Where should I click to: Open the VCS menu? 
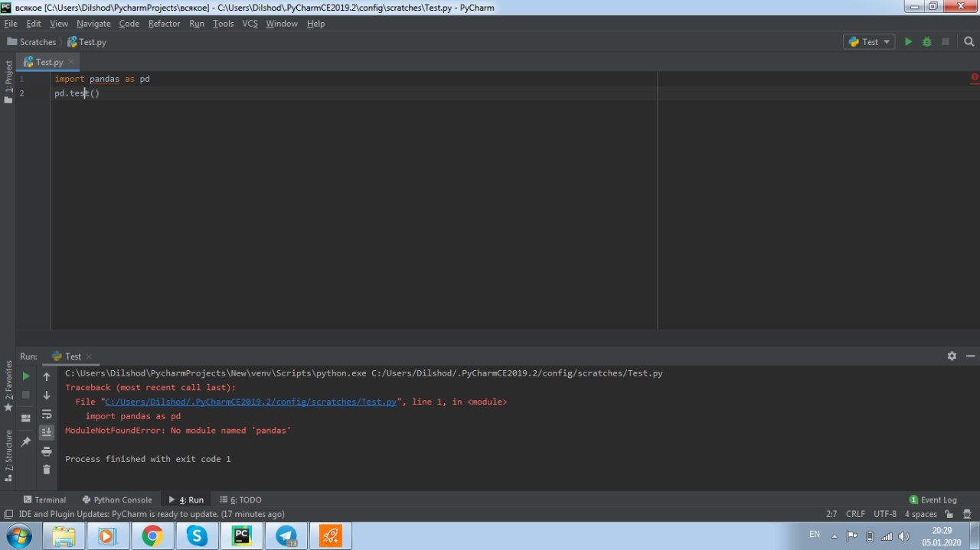pos(250,24)
